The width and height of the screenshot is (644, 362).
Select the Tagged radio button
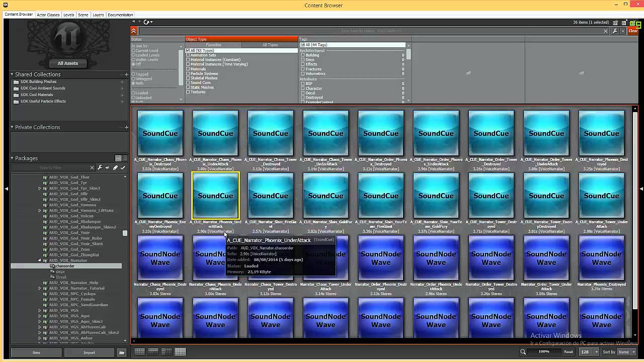[133, 74]
